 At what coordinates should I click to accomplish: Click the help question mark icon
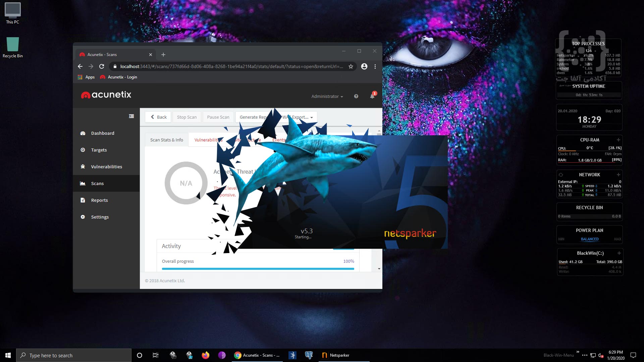click(356, 96)
